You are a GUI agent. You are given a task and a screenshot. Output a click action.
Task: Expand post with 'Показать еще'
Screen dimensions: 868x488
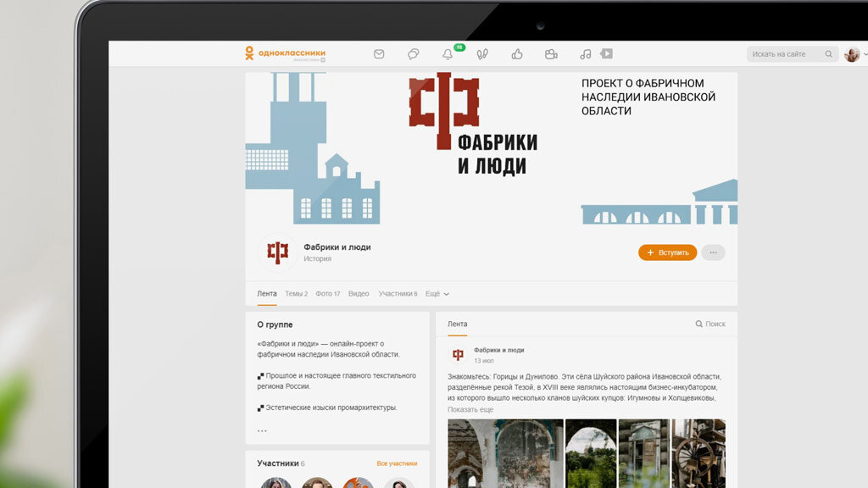click(x=470, y=409)
